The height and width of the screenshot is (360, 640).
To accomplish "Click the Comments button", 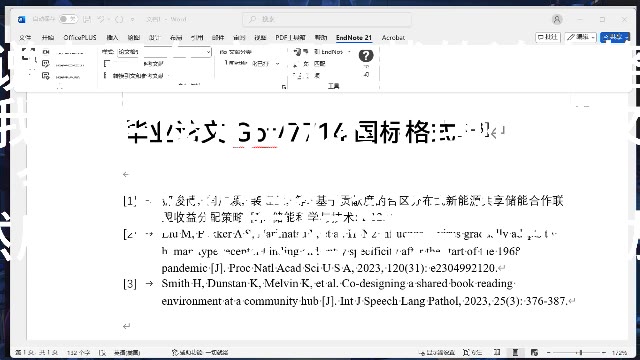I will pos(548,37).
